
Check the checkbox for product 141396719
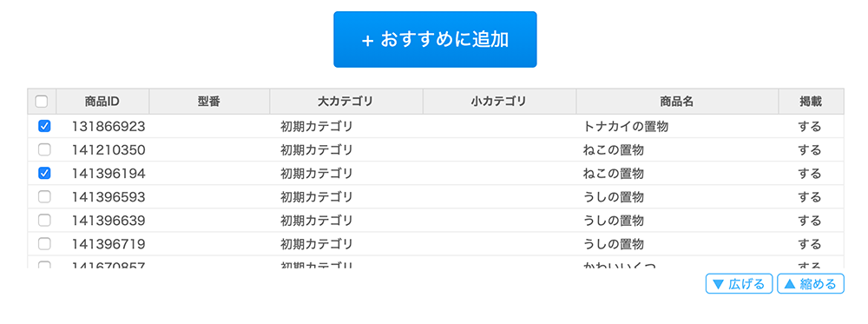pyautogui.click(x=44, y=244)
